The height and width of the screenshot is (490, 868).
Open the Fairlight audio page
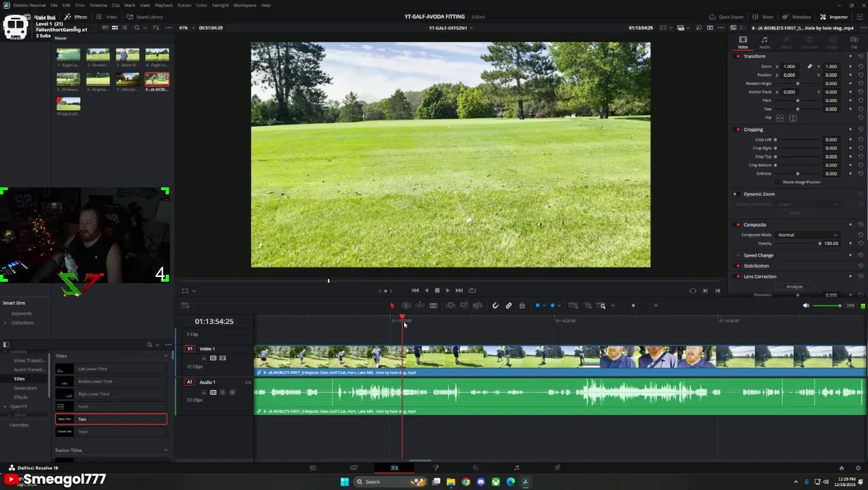(x=516, y=468)
